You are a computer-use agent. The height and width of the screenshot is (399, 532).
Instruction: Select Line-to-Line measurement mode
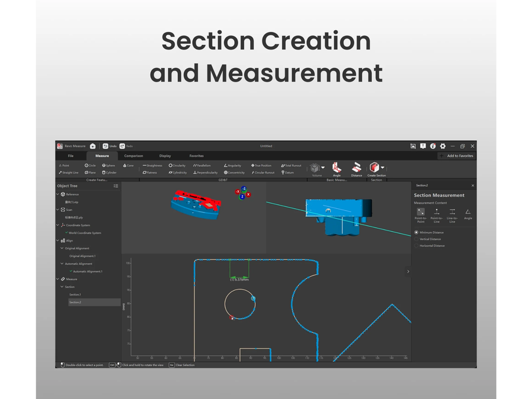(452, 215)
